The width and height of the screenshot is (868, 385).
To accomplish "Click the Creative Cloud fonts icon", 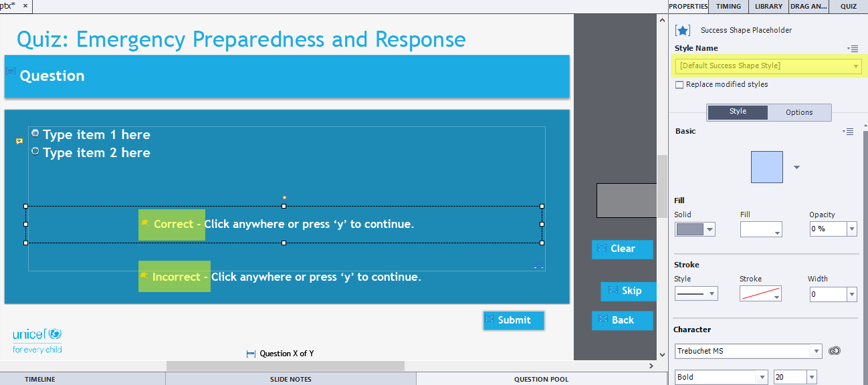I will [834, 351].
